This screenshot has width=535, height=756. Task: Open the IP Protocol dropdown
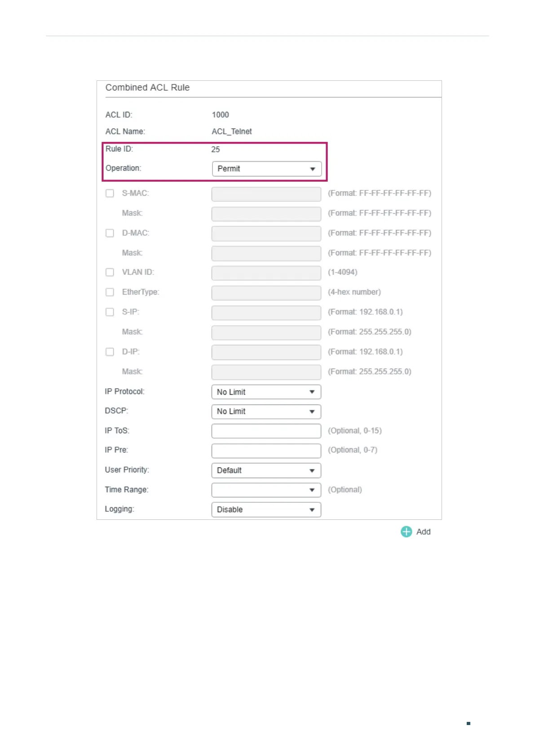click(266, 392)
